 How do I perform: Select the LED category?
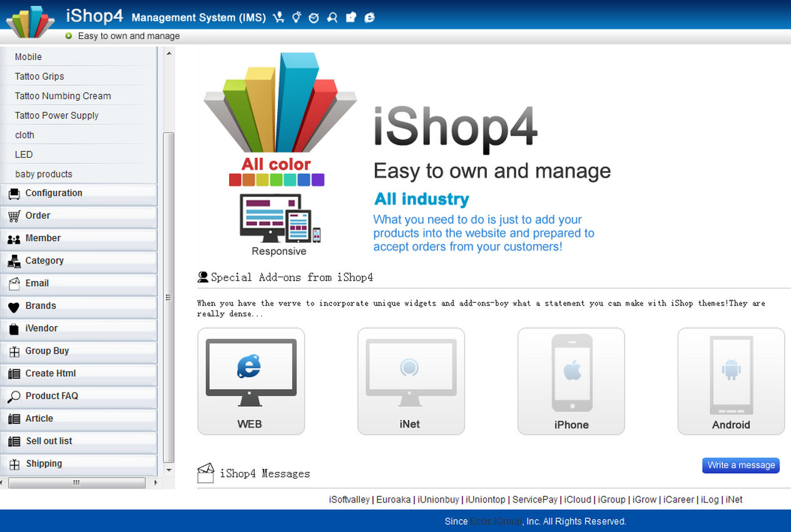coord(24,155)
